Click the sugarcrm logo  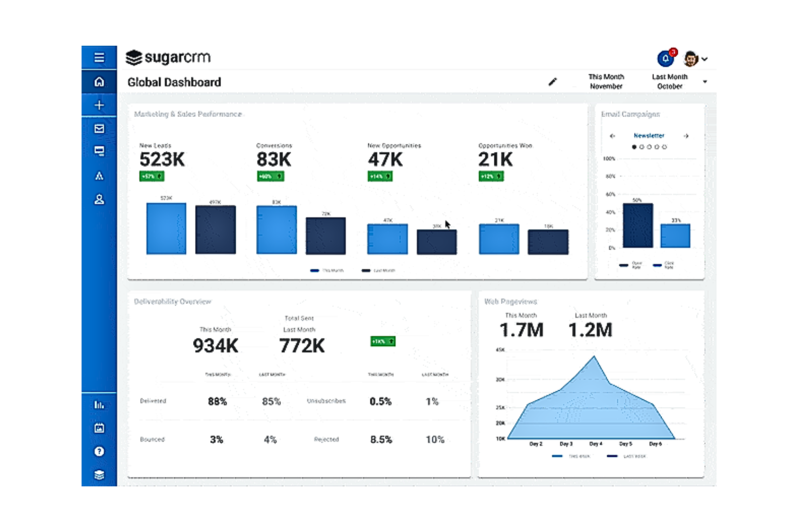pyautogui.click(x=168, y=57)
